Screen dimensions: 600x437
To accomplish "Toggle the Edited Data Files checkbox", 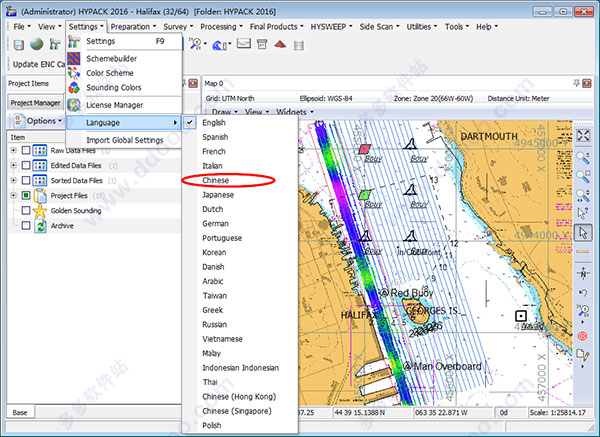I will click(x=26, y=165).
